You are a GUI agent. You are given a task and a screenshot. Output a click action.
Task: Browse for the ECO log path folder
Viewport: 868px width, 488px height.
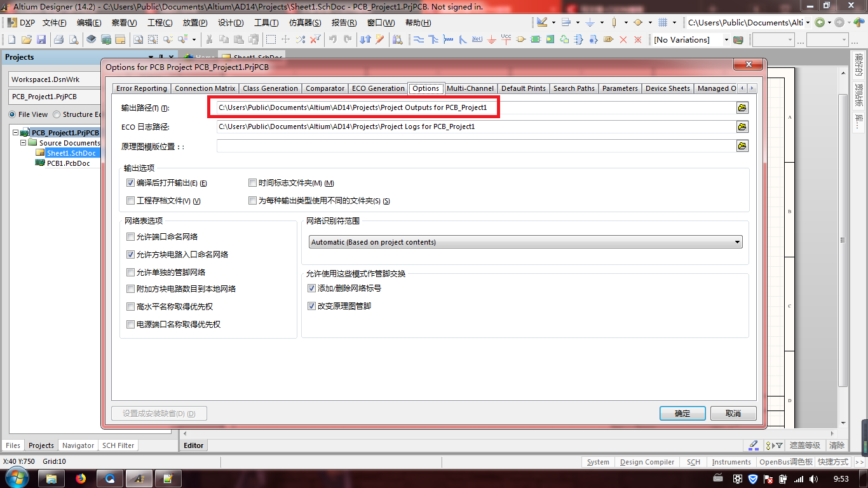click(x=742, y=127)
